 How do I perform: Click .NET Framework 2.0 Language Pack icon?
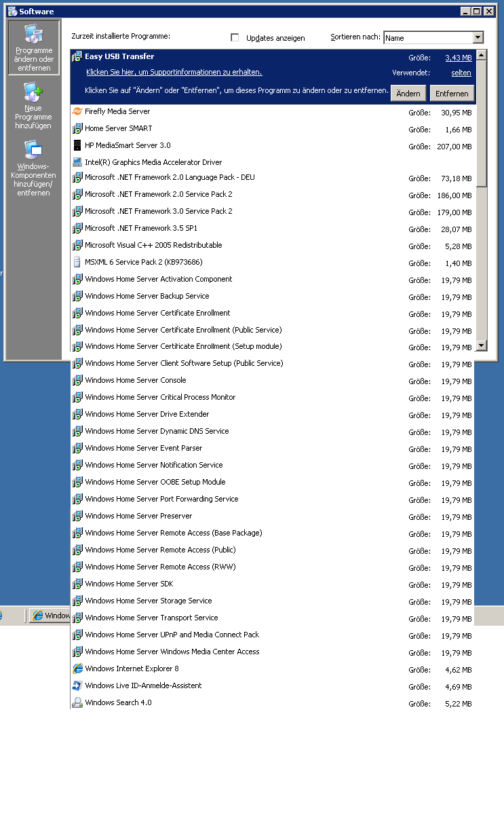77,178
